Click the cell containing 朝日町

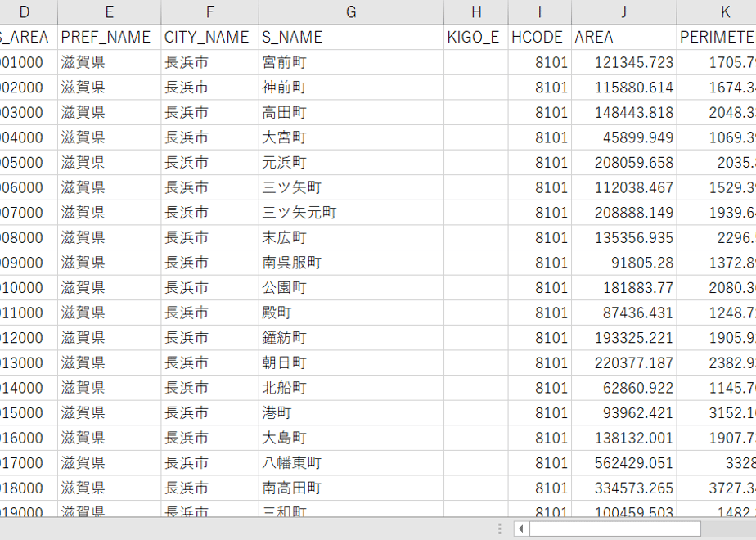[x=351, y=363]
